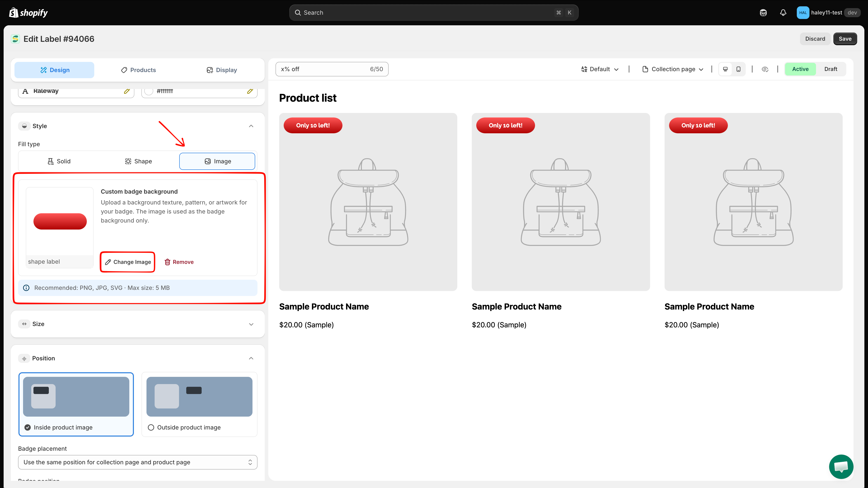
Task: Collapse the Position section chevron
Action: (251, 358)
